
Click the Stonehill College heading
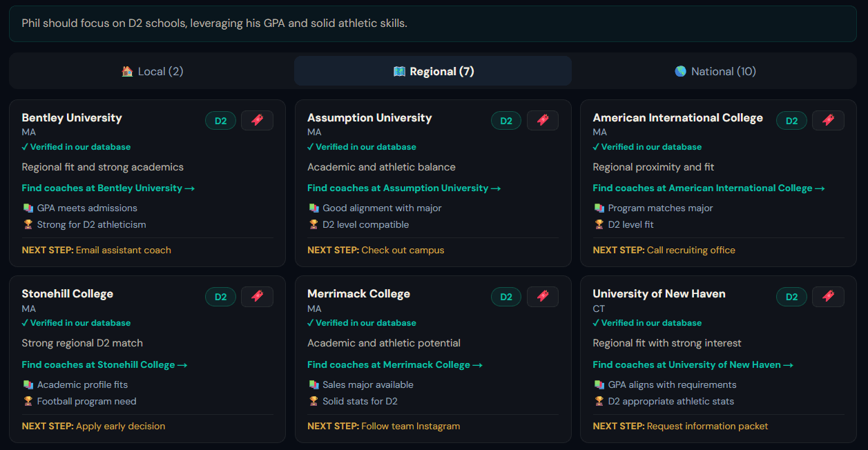tap(68, 293)
